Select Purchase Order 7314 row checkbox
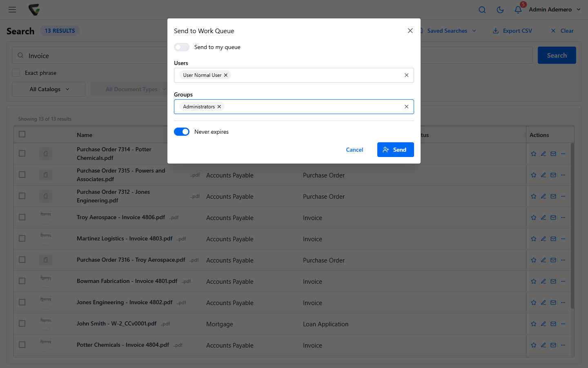Image resolution: width=588 pixels, height=368 pixels. 22,153
